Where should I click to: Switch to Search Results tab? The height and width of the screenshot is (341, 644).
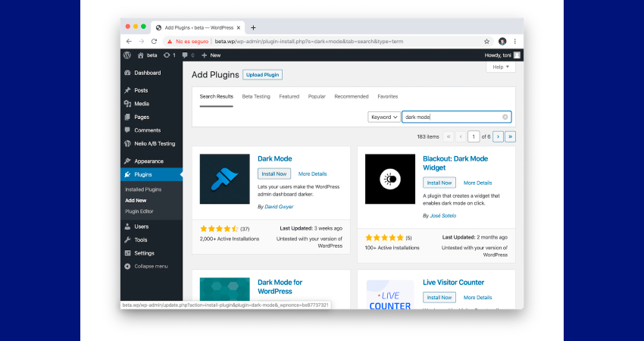[217, 96]
